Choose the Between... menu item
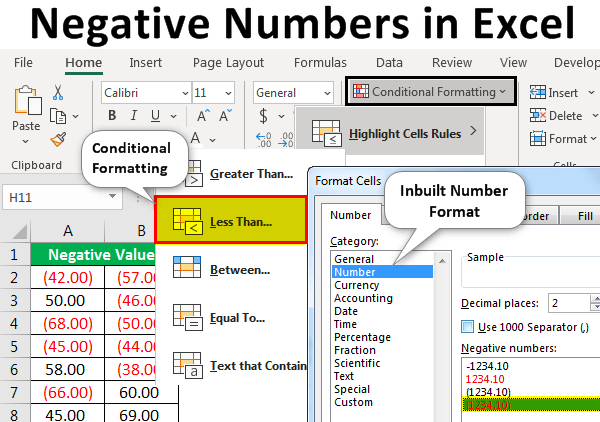 click(240, 270)
